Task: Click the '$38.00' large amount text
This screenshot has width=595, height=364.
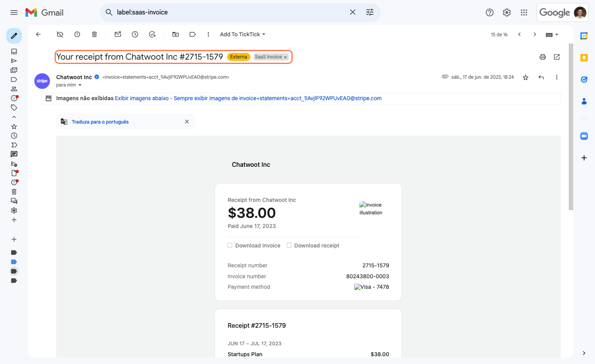Action: [252, 213]
